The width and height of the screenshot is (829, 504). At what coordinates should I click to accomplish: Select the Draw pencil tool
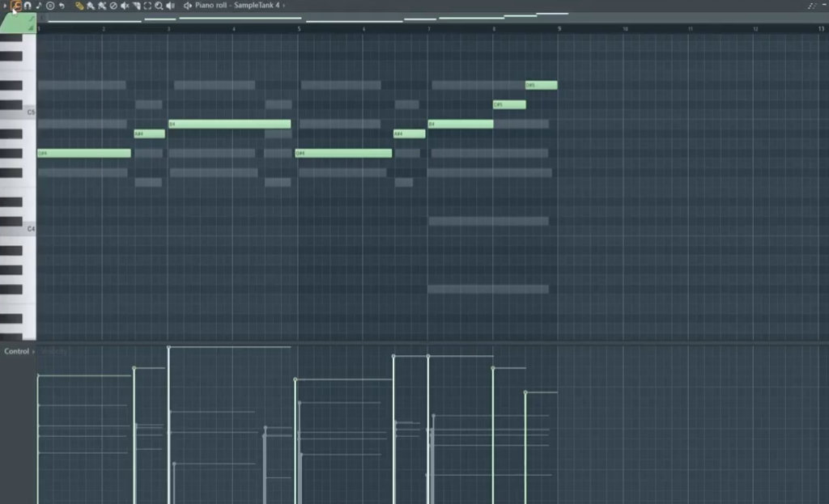[79, 6]
